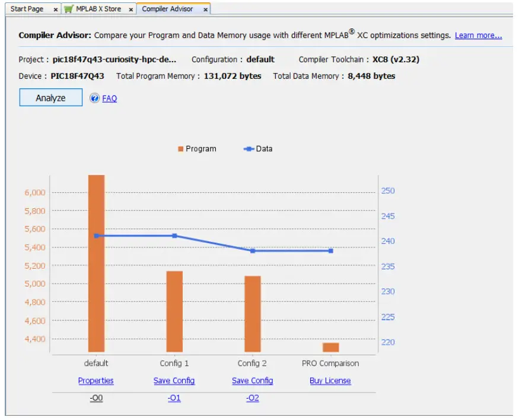The width and height of the screenshot is (519, 420).
Task: Select the default configuration orange bar
Action: [96, 263]
